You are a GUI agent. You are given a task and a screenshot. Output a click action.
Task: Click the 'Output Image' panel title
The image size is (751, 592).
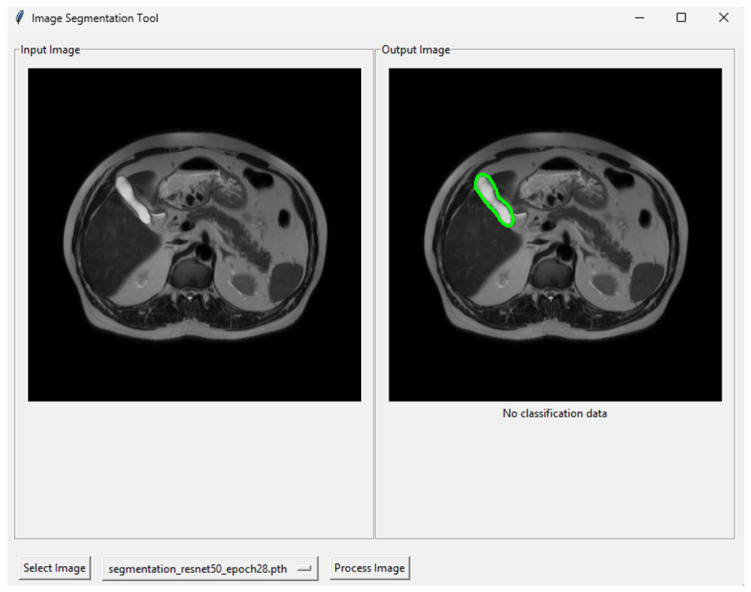[x=416, y=50]
